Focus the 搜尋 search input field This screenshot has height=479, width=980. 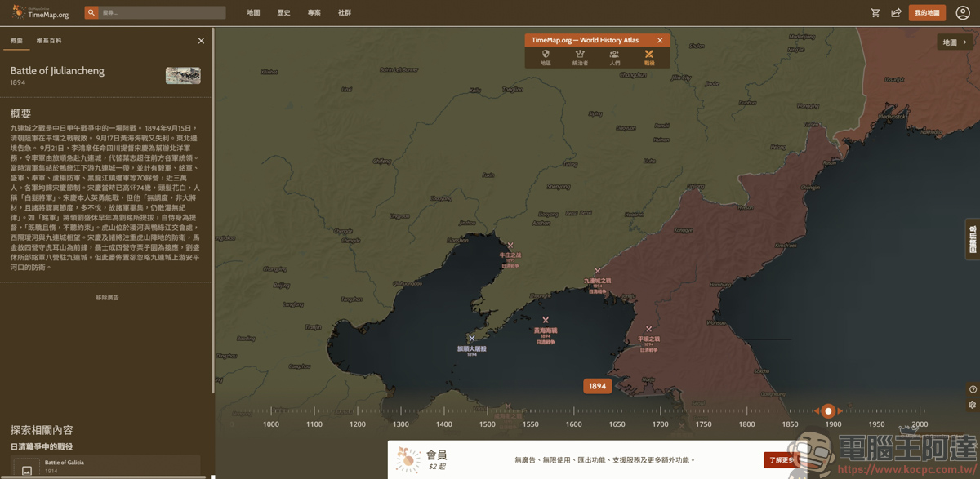pyautogui.click(x=162, y=13)
